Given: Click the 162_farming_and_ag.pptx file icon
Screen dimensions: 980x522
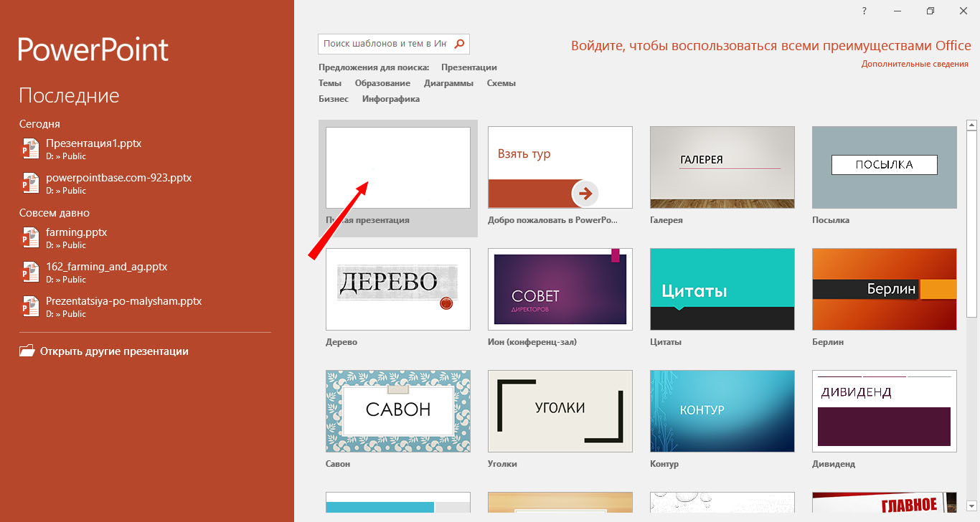Looking at the screenshot, I should click(x=29, y=272).
